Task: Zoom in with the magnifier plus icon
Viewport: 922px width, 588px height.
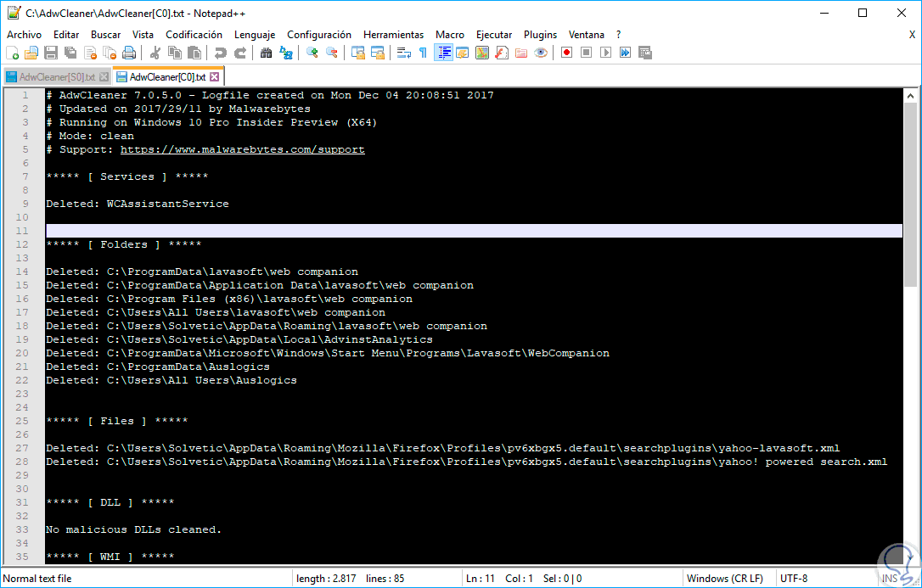Action: coord(312,53)
